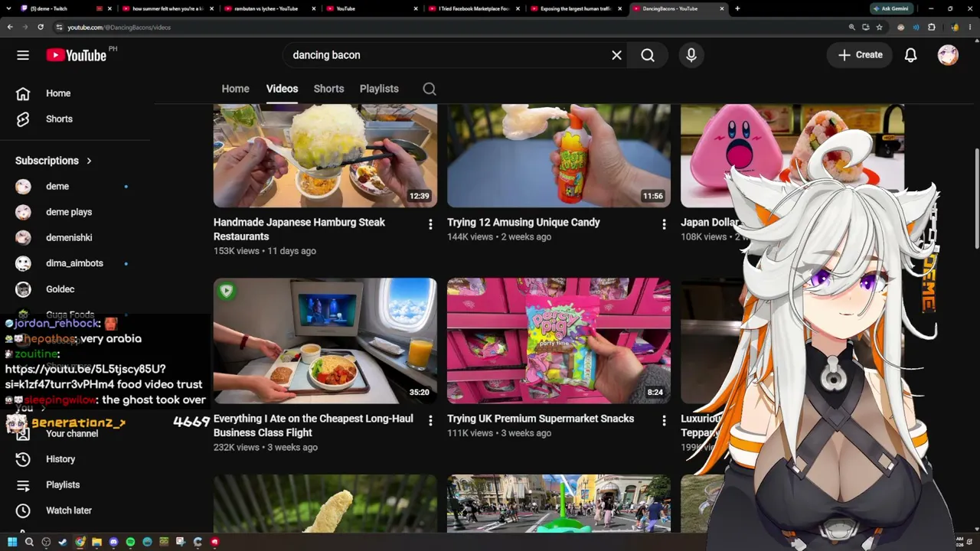Click the page vertical scrollbar
Image resolution: width=980 pixels, height=551 pixels.
(976, 199)
